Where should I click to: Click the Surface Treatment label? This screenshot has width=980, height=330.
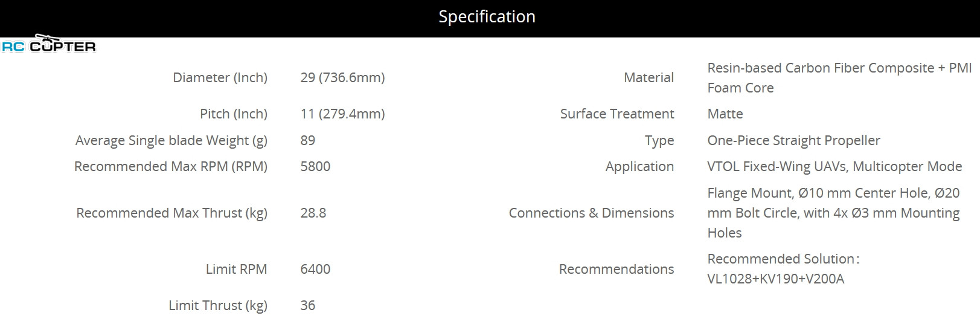[617, 114]
